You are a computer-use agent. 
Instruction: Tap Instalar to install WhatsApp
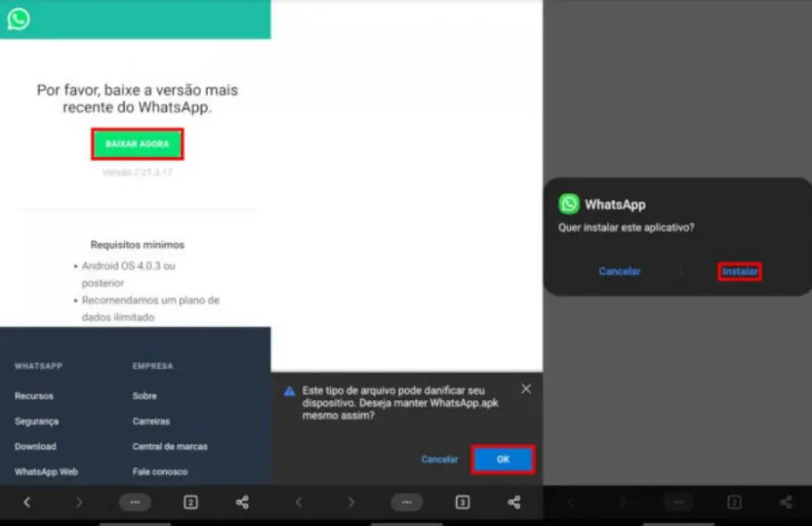tap(740, 271)
